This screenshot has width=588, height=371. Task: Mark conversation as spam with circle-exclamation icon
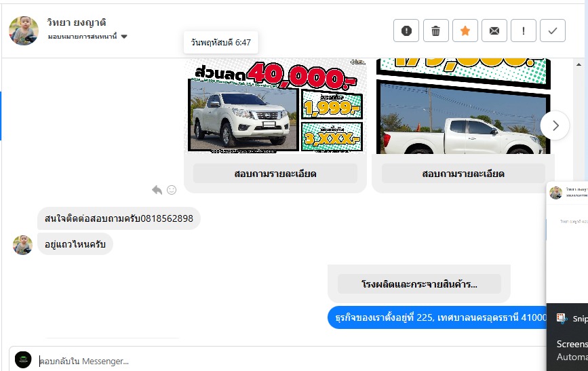click(406, 31)
